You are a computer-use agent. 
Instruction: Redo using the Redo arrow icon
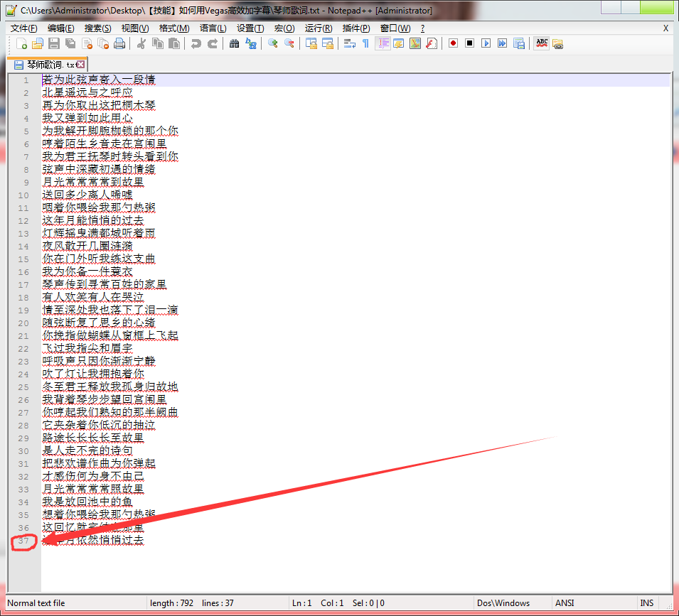[212, 43]
